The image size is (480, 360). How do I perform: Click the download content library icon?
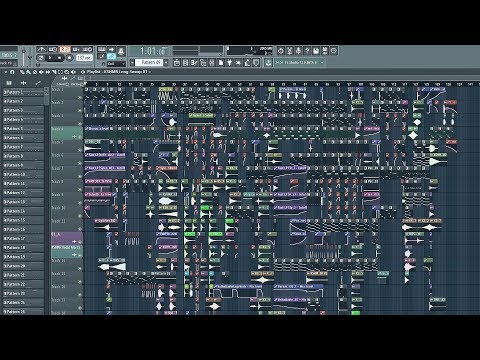click(x=268, y=62)
